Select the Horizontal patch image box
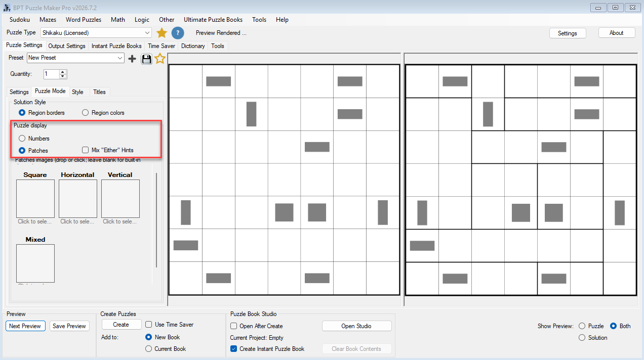The image size is (644, 360). 78,199
